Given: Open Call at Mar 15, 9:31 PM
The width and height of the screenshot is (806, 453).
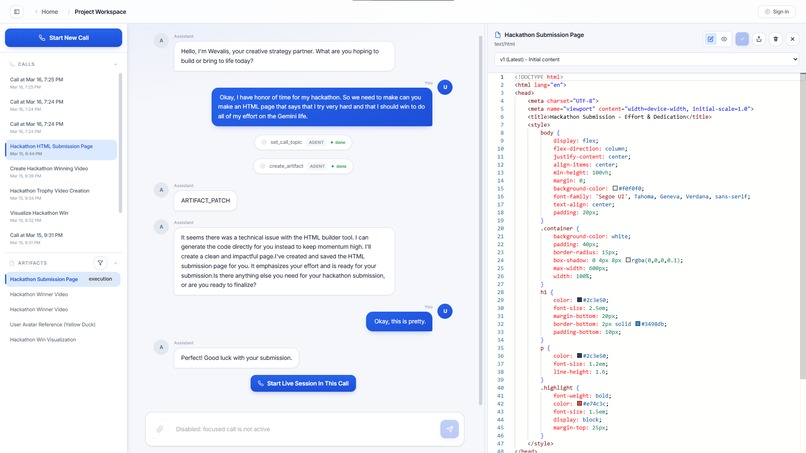Looking at the screenshot, I should coord(61,238).
